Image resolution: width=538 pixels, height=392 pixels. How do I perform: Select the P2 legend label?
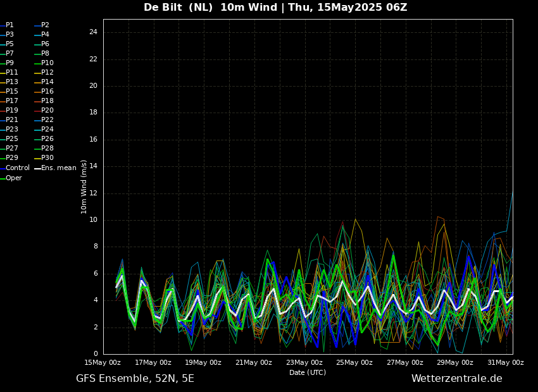click(x=45, y=25)
